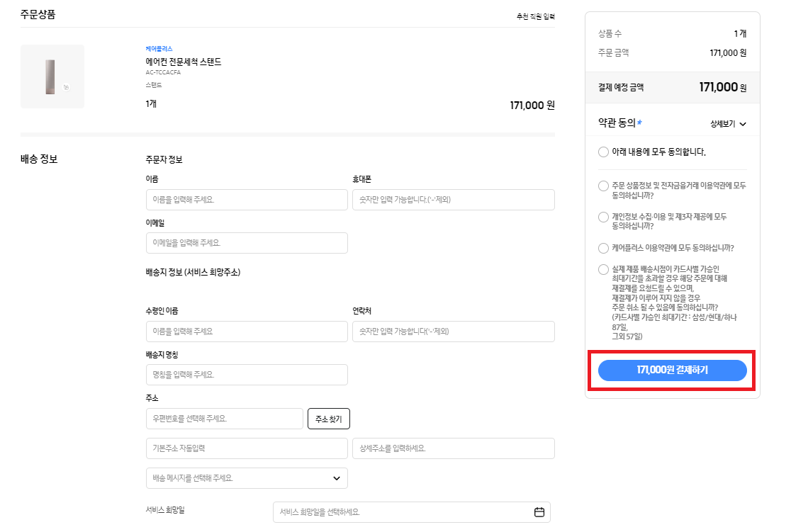The width and height of the screenshot is (808, 532).
Task: Click the 배송지 명칭 delivery label field
Action: (246, 375)
